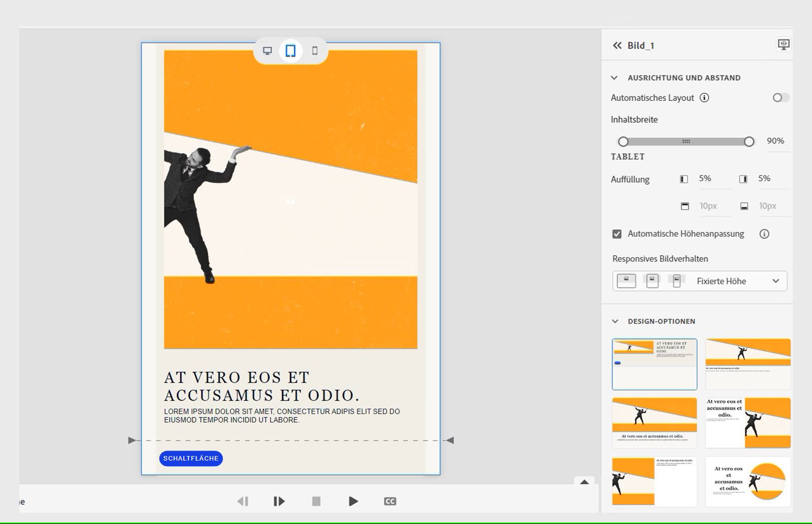This screenshot has height=524, width=812.
Task: Step back one frame in timeline
Action: coord(243,501)
